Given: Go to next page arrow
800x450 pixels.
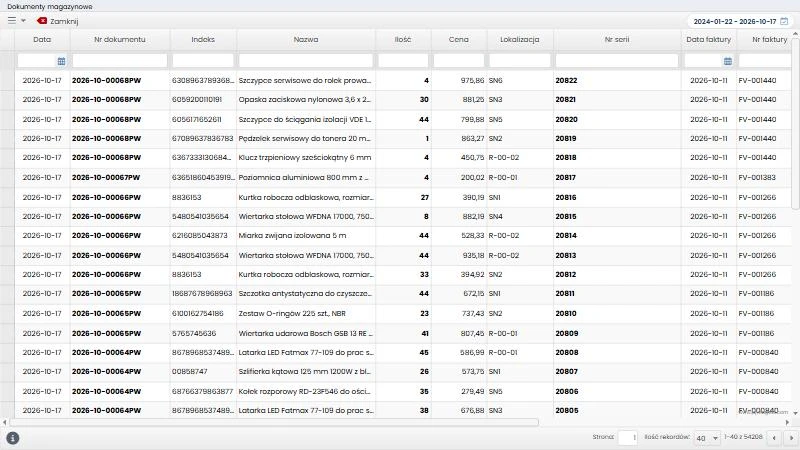Looking at the screenshot, I should 791,438.
